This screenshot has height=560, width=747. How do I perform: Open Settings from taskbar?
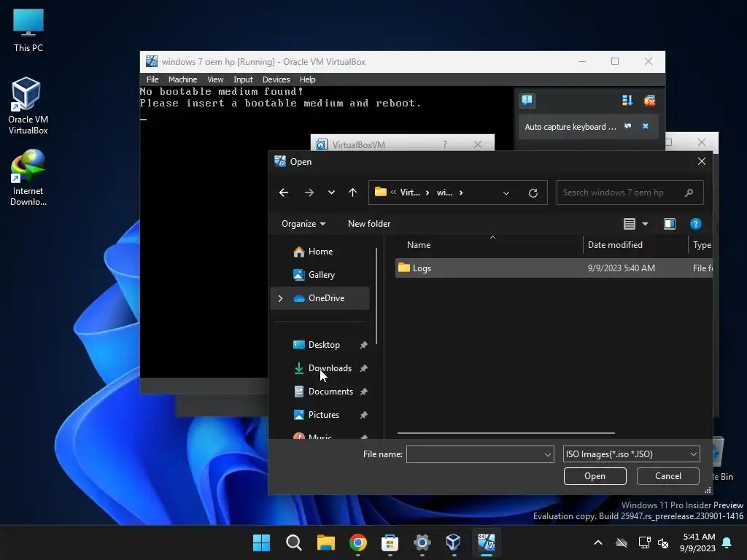coord(422,542)
